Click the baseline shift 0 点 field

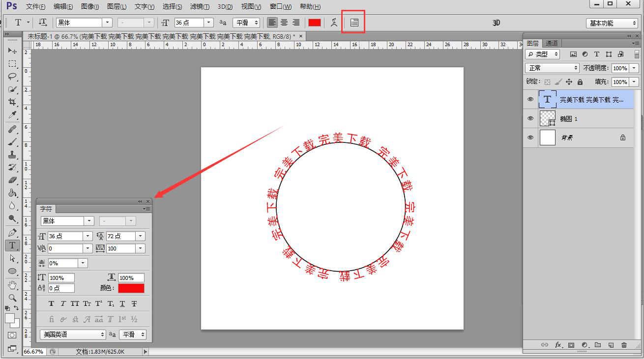(61, 288)
